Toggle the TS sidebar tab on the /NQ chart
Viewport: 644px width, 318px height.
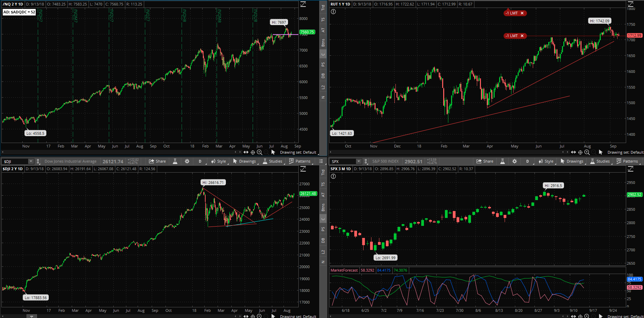(x=323, y=20)
